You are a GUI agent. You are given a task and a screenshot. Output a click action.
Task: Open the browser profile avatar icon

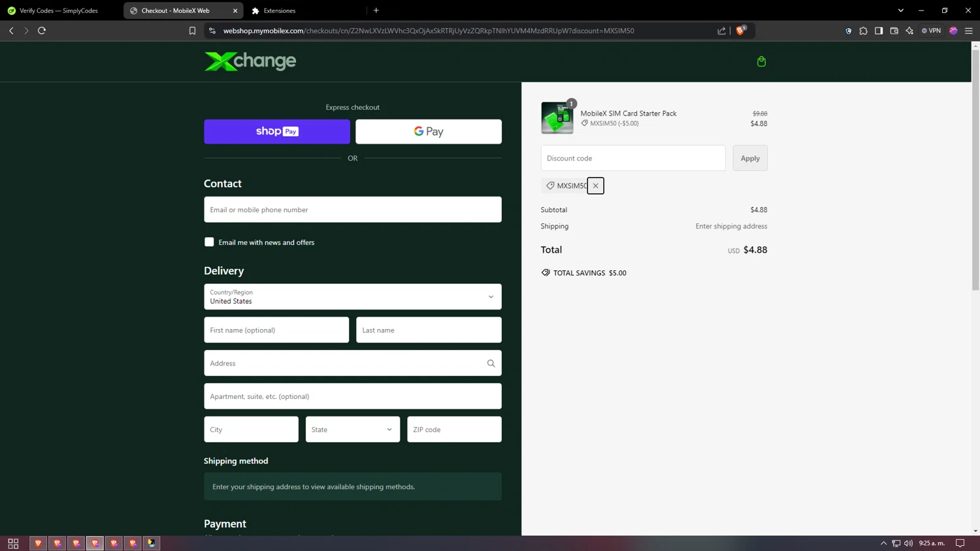coord(953,31)
